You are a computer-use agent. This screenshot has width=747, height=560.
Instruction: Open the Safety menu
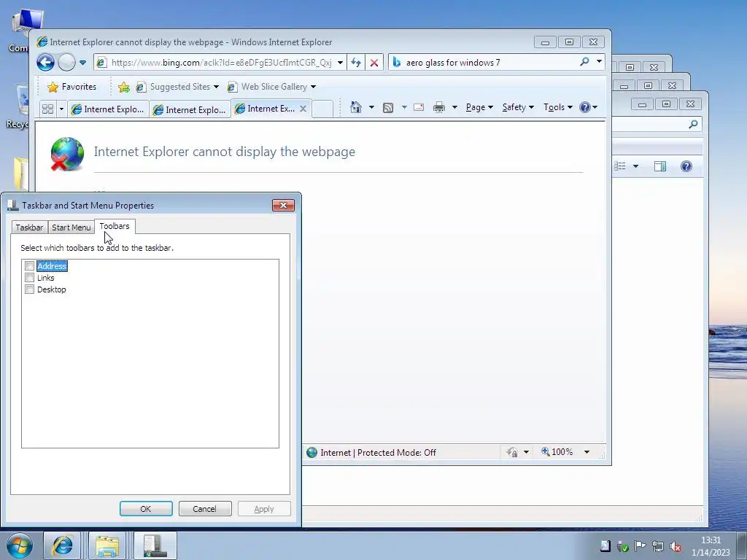(x=519, y=107)
